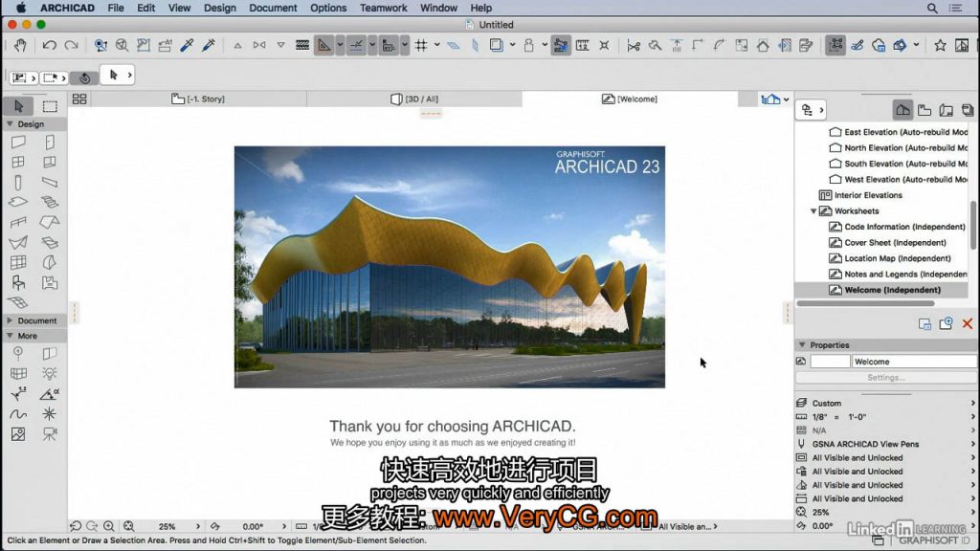The image size is (980, 551).
Task: Collapse the More toolbox section
Action: (x=10, y=336)
